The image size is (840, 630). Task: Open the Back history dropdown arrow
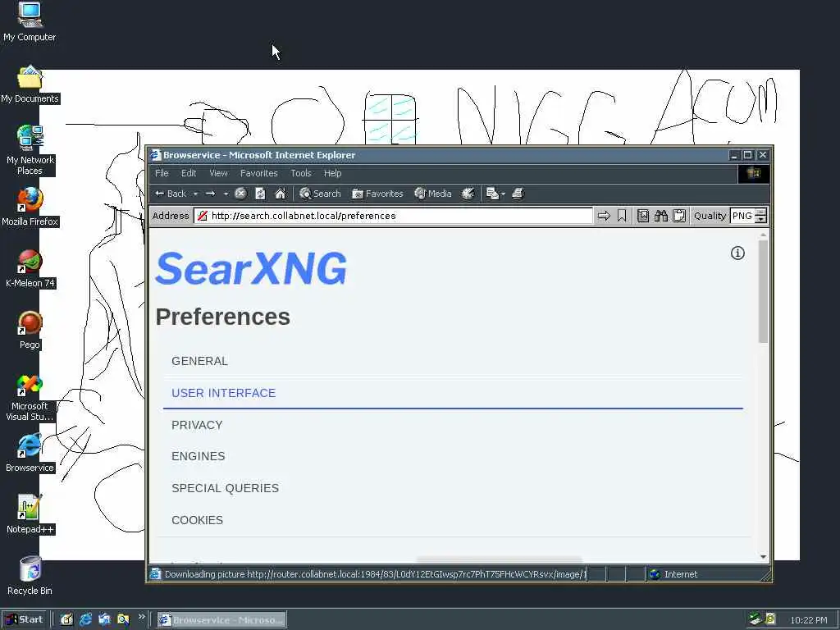[x=195, y=194]
